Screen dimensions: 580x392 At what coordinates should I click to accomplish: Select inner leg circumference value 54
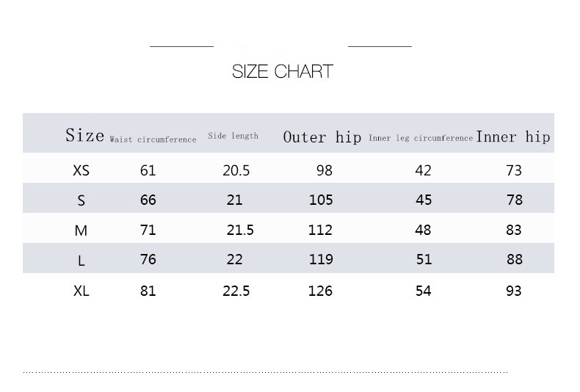pyautogui.click(x=423, y=291)
